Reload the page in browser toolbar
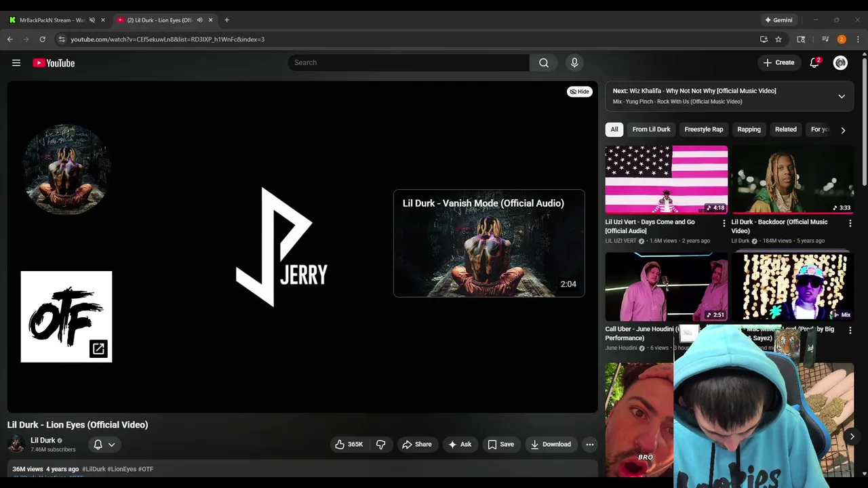The width and height of the screenshot is (868, 488). 42,39
